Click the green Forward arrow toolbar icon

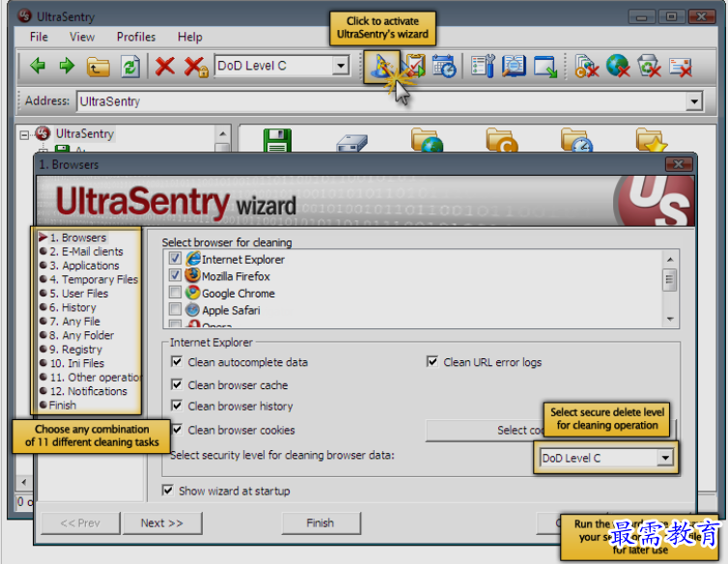(x=67, y=66)
